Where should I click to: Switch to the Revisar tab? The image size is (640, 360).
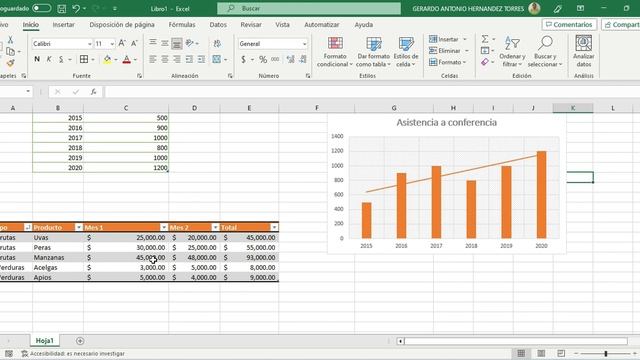251,25
